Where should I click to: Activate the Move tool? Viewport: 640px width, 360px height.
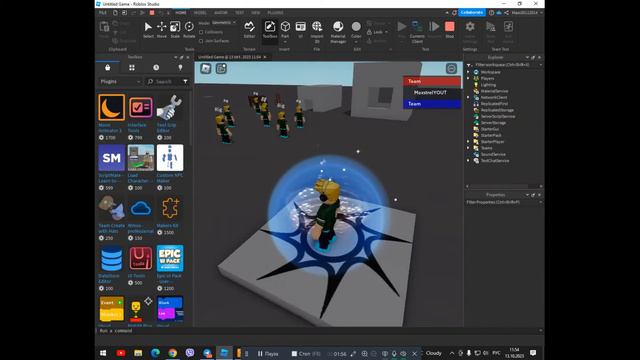tap(162, 29)
